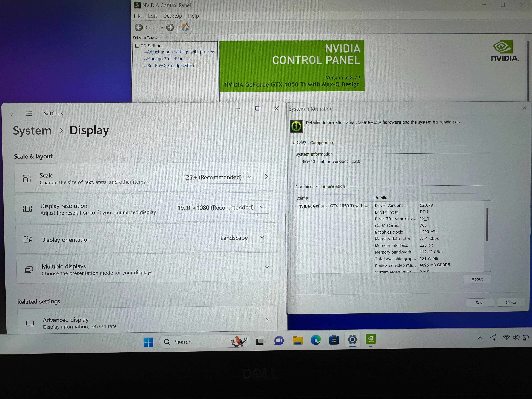Image resolution: width=532 pixels, height=399 pixels.
Task: Click the Display orientation icon
Action: coord(28,239)
